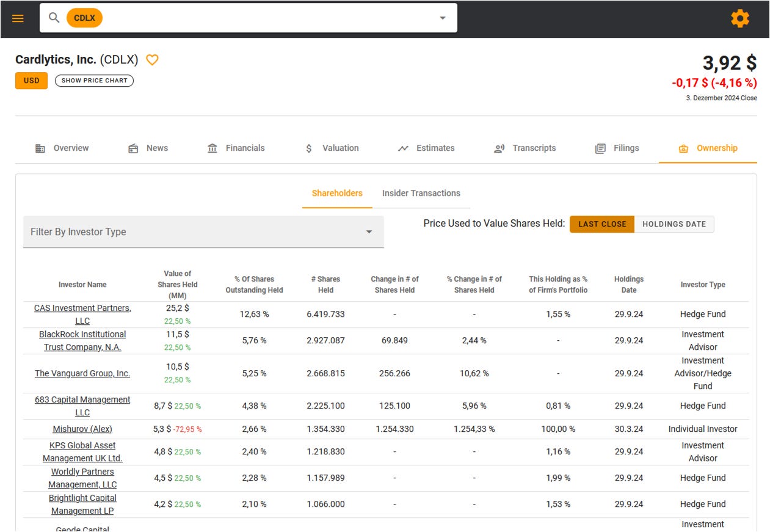Open the Transcripts tab
Image resolution: width=770 pixels, height=532 pixels.
[x=525, y=148]
